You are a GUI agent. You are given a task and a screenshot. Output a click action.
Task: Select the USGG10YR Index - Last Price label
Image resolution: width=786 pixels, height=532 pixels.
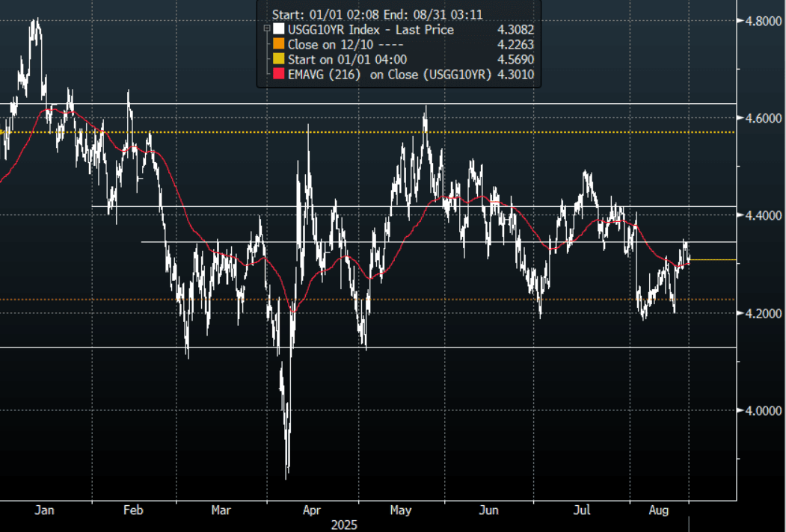371,30
